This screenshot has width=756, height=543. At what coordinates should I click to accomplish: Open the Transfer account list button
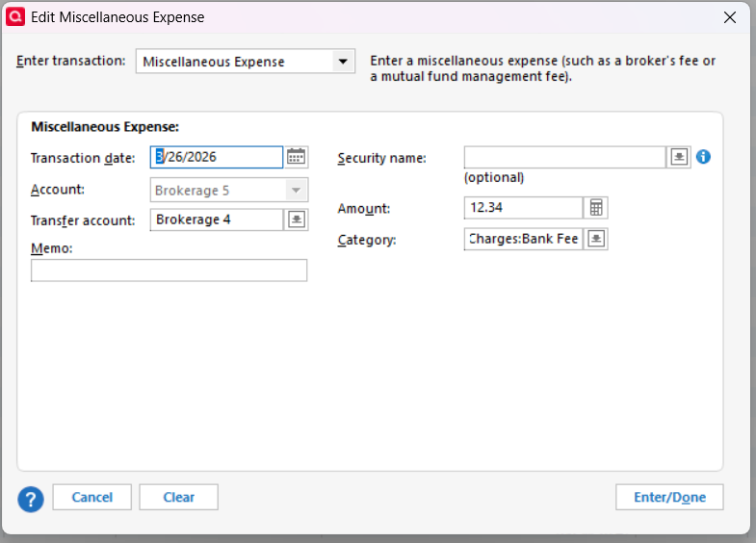point(296,220)
